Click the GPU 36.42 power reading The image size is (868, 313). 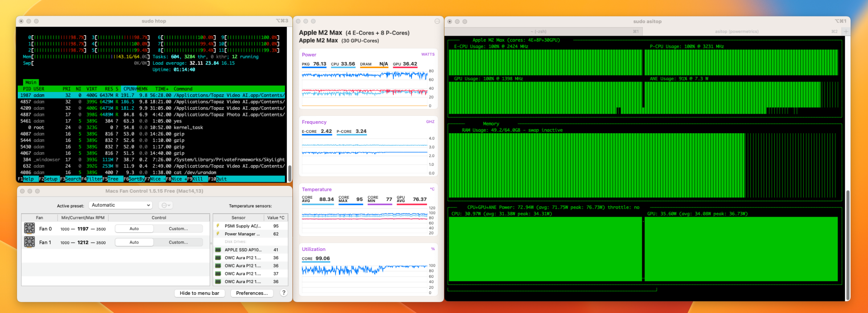coord(405,64)
